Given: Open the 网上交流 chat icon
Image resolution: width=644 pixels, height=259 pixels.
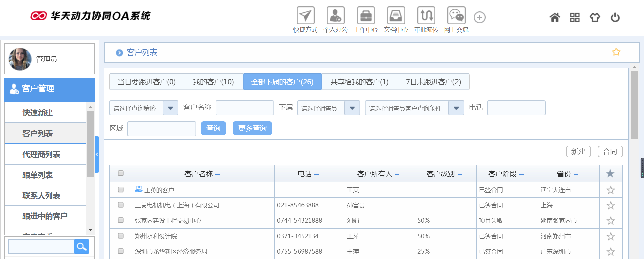Looking at the screenshot, I should tap(456, 16).
